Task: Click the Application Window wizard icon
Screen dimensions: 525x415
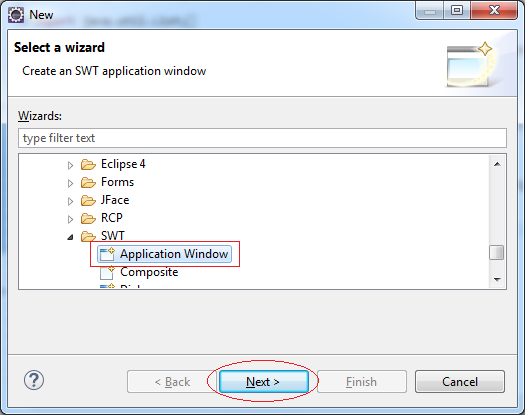Action: pyautogui.click(x=107, y=254)
